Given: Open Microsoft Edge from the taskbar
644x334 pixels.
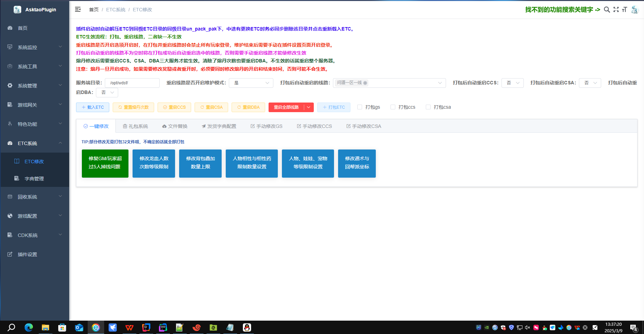Looking at the screenshot, I should [x=29, y=327].
